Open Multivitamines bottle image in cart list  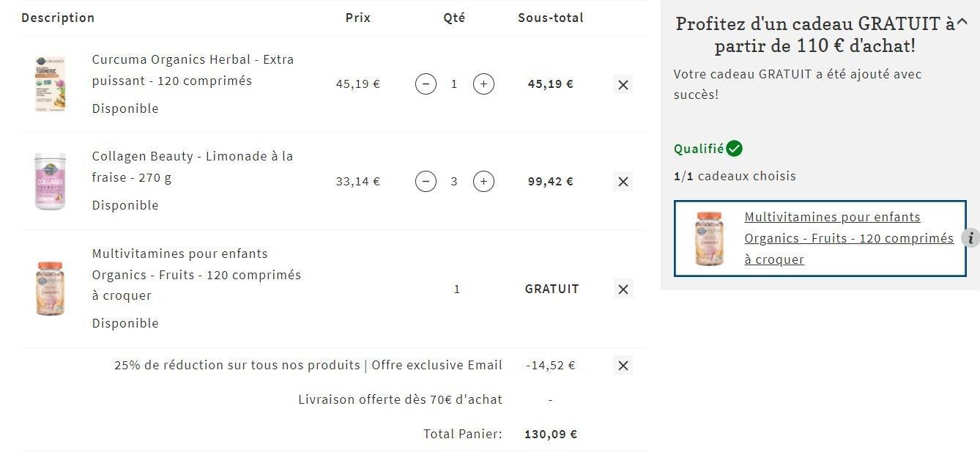[x=50, y=289]
